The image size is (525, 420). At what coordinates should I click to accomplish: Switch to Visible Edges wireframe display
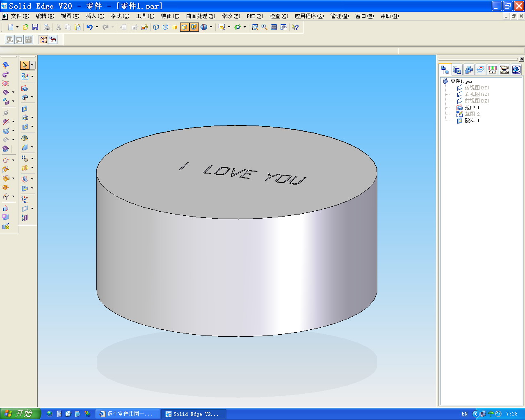(x=156, y=27)
